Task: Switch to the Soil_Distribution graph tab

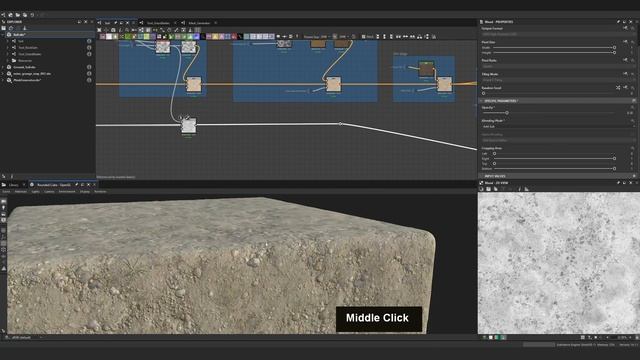Action: 158,23
